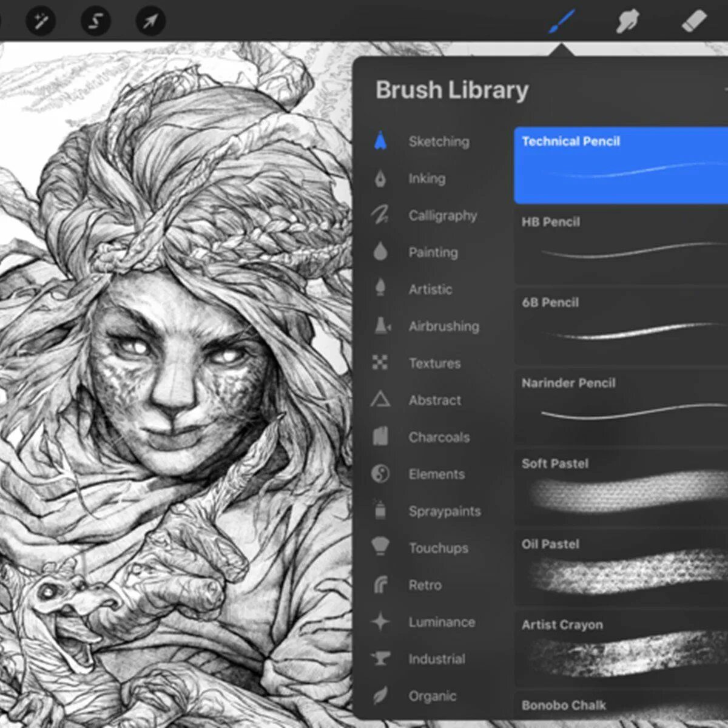The width and height of the screenshot is (728, 728).
Task: Switch to Industrial brush category
Action: click(x=436, y=659)
